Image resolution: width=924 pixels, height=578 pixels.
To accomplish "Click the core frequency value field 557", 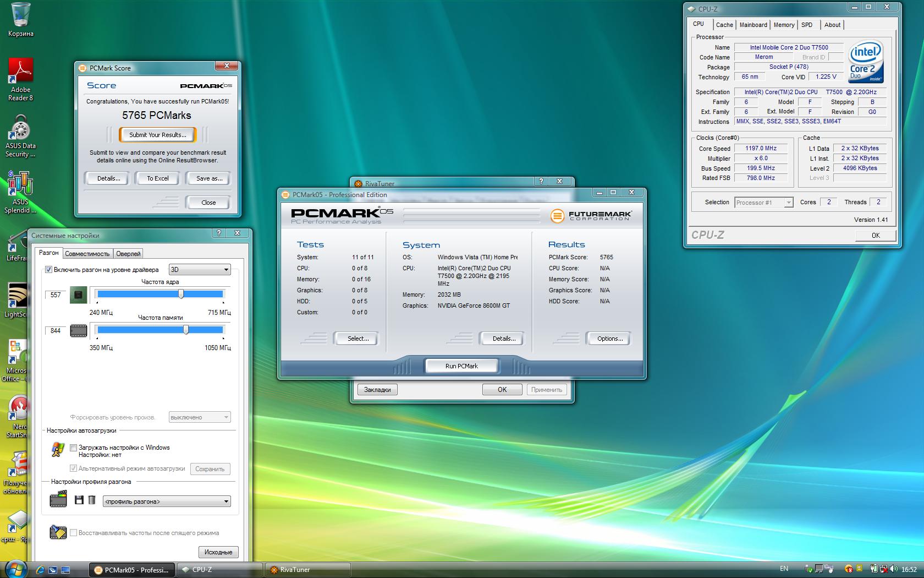I will point(56,295).
